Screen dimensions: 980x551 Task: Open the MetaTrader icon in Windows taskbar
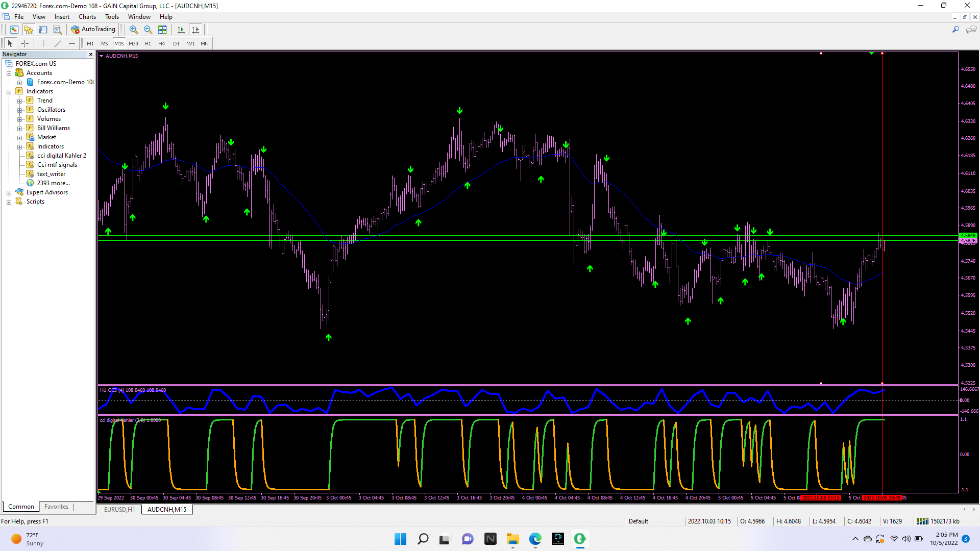pyautogui.click(x=580, y=539)
